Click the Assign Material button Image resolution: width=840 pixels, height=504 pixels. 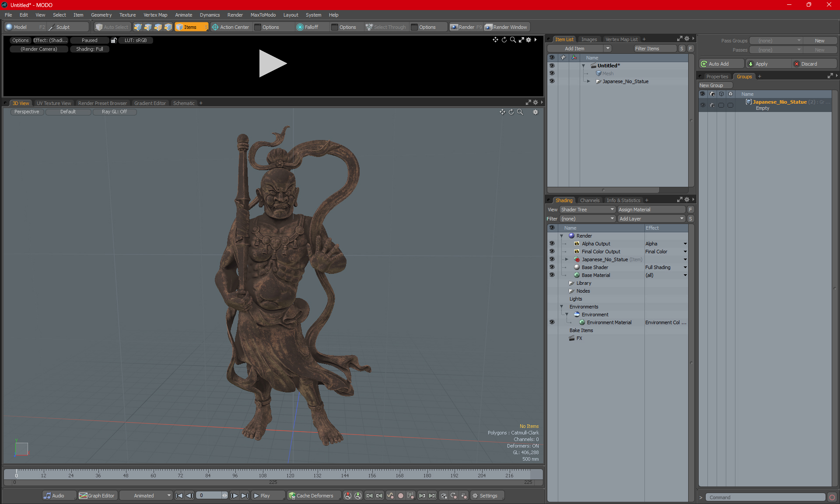pos(651,210)
